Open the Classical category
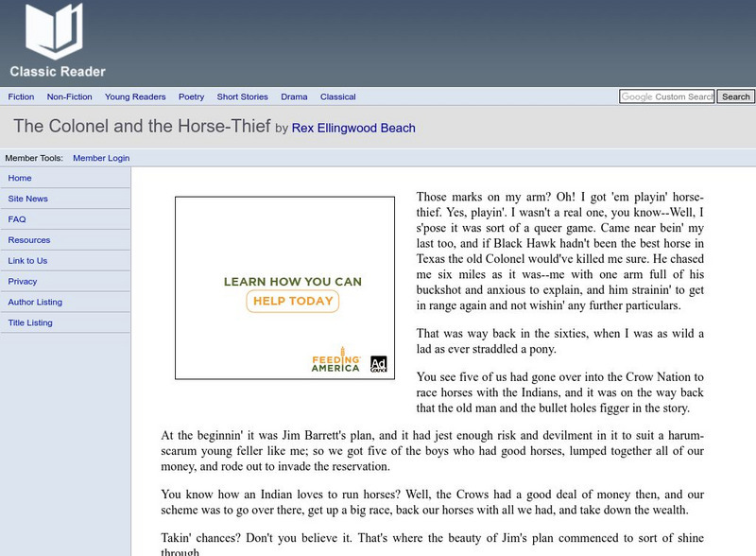This screenshot has height=556, width=756. click(338, 96)
